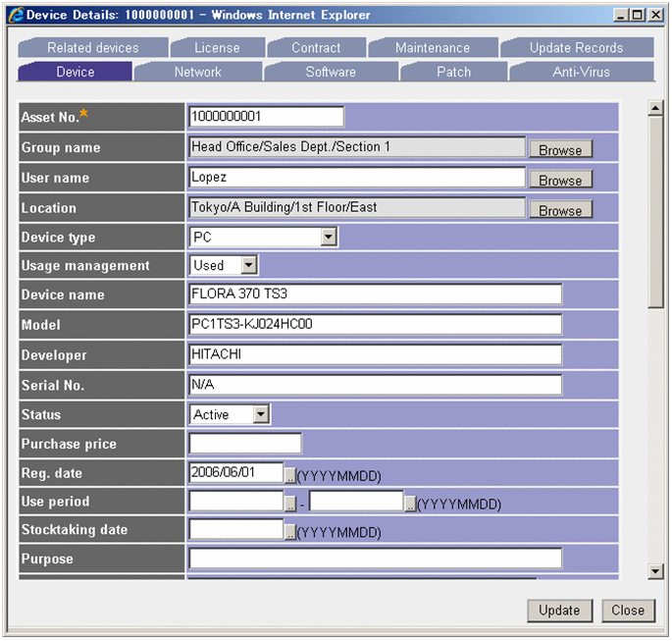Go to the Anti-Virus tab
Screen dimensions: 672x641
click(581, 72)
